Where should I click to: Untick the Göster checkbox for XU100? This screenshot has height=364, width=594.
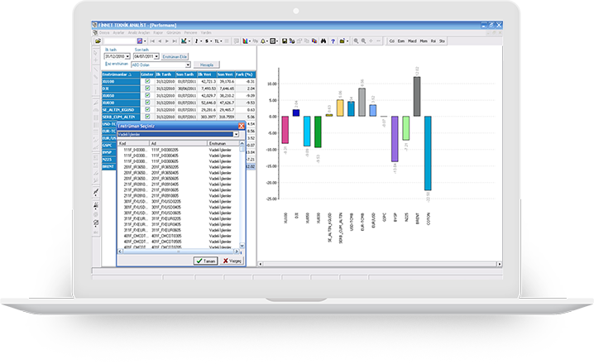click(x=147, y=81)
